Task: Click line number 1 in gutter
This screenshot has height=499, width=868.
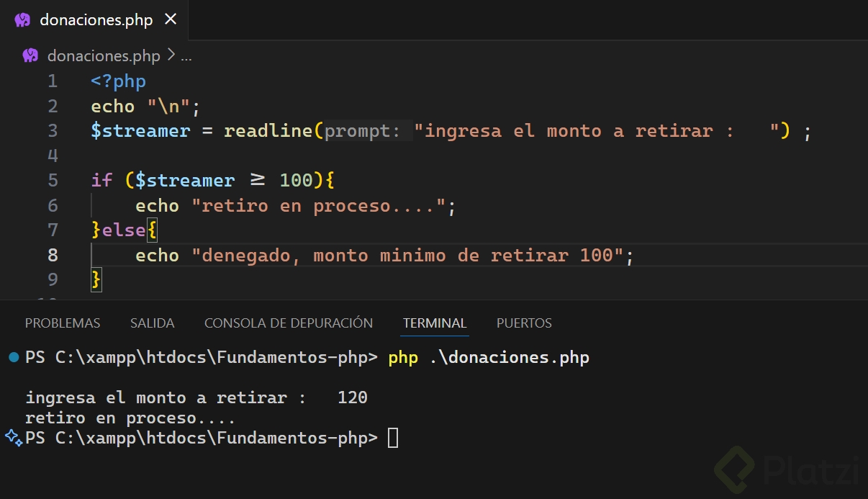Action: (x=53, y=81)
